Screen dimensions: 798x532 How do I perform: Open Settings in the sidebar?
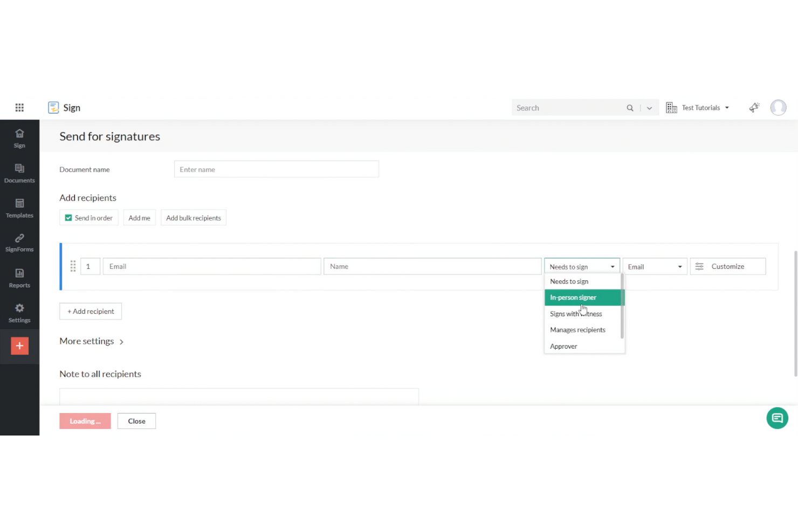[x=19, y=312]
